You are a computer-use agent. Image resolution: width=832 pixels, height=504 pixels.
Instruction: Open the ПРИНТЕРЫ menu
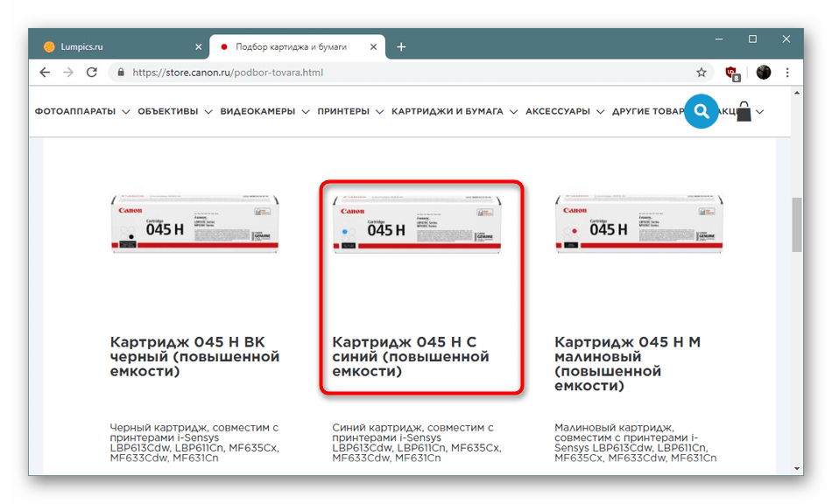click(343, 111)
